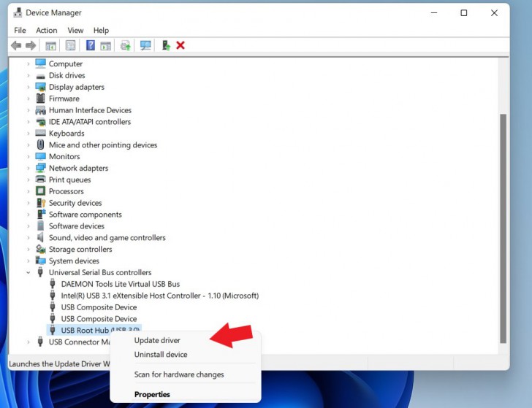Viewport: 532px width, 408px height.
Task: Click the Mice and pointing devices icon
Action: [41, 145]
